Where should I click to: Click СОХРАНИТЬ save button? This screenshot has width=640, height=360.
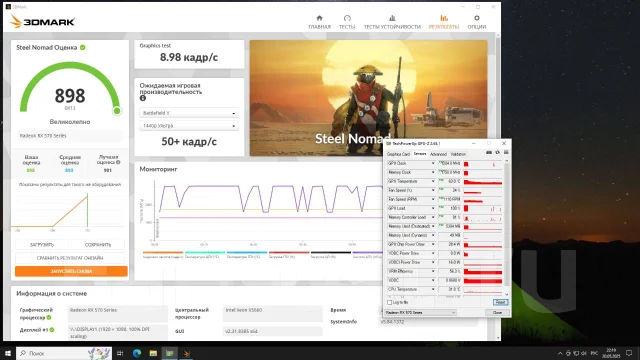click(x=98, y=245)
